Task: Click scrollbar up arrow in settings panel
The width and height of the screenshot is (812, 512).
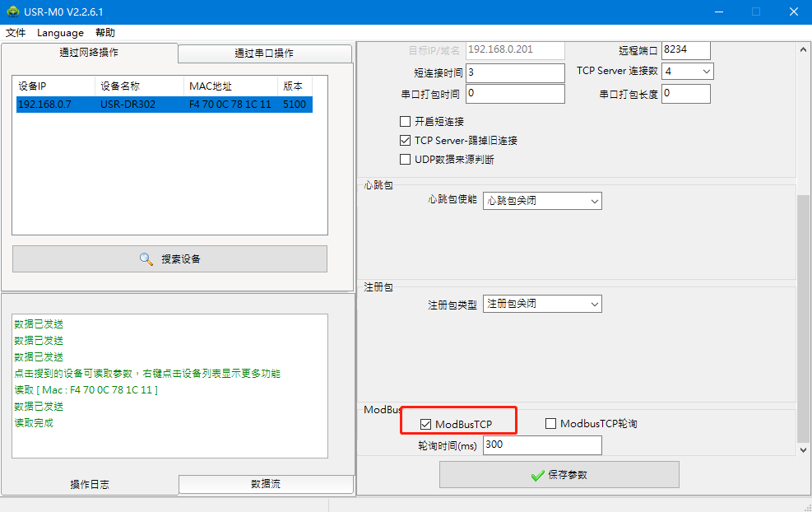Action: [x=803, y=50]
